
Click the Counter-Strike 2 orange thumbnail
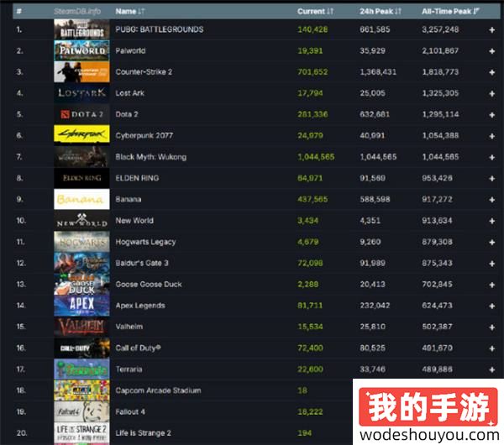coord(81,71)
